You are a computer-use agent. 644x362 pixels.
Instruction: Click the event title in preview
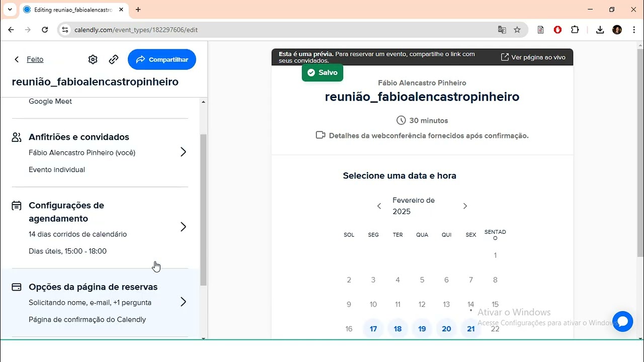[x=422, y=97]
